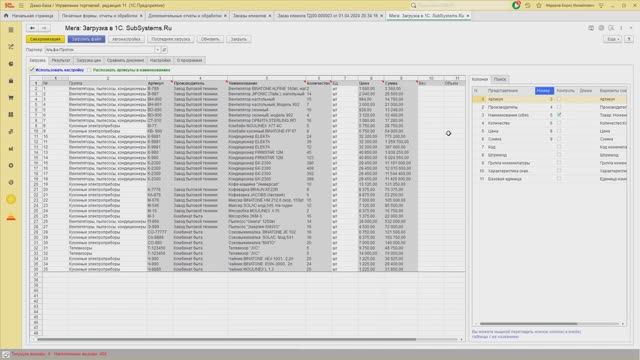Click the help question mark button
Viewport: 640px width, 360px height.
click(x=629, y=39)
